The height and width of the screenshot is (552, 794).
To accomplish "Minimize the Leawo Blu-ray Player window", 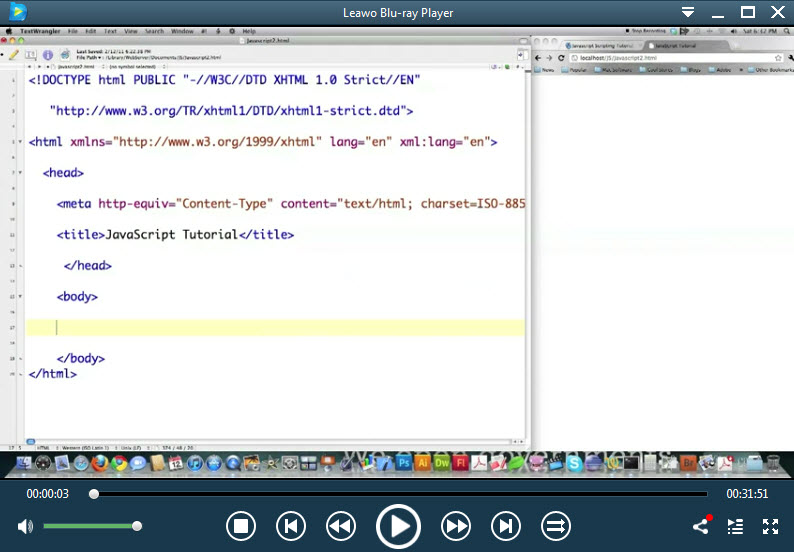I will pyautogui.click(x=718, y=15).
